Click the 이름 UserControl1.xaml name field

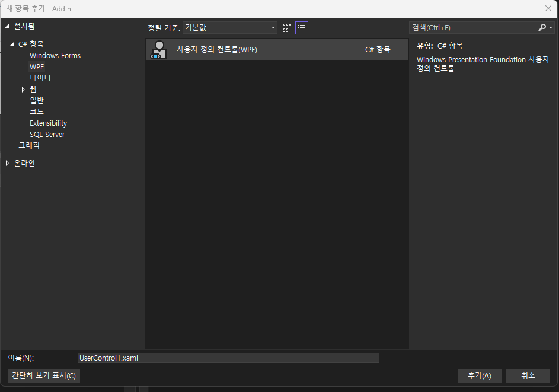click(x=228, y=358)
